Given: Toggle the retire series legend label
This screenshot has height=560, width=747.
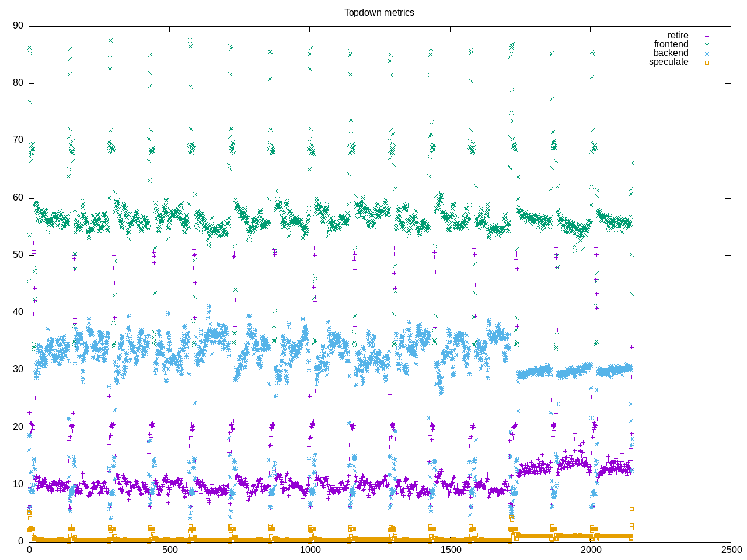Looking at the screenshot, I should coord(678,36).
